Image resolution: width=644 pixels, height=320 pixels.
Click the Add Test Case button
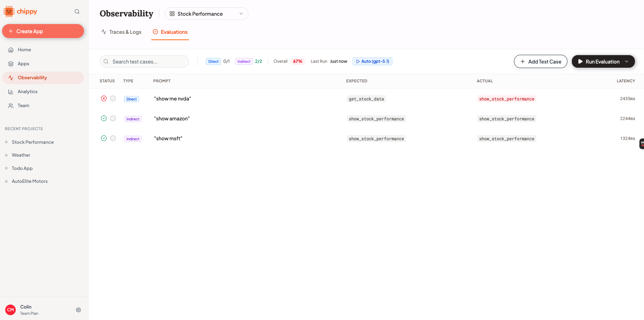540,61
